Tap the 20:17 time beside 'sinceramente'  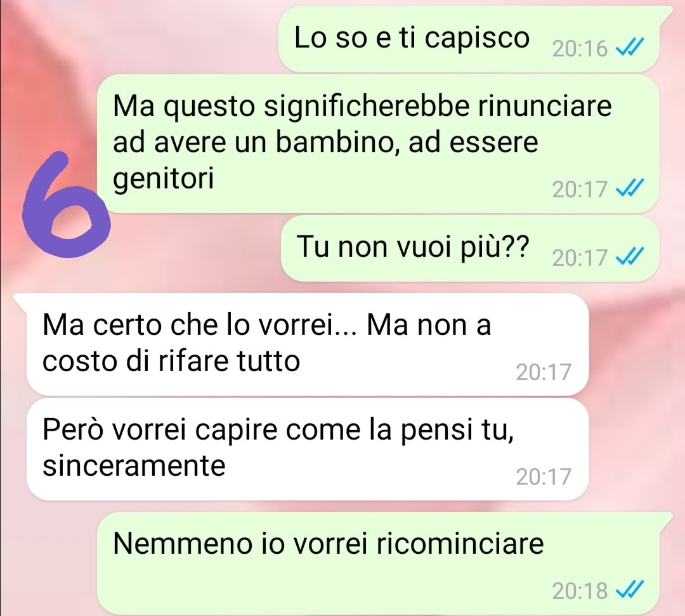544,476
